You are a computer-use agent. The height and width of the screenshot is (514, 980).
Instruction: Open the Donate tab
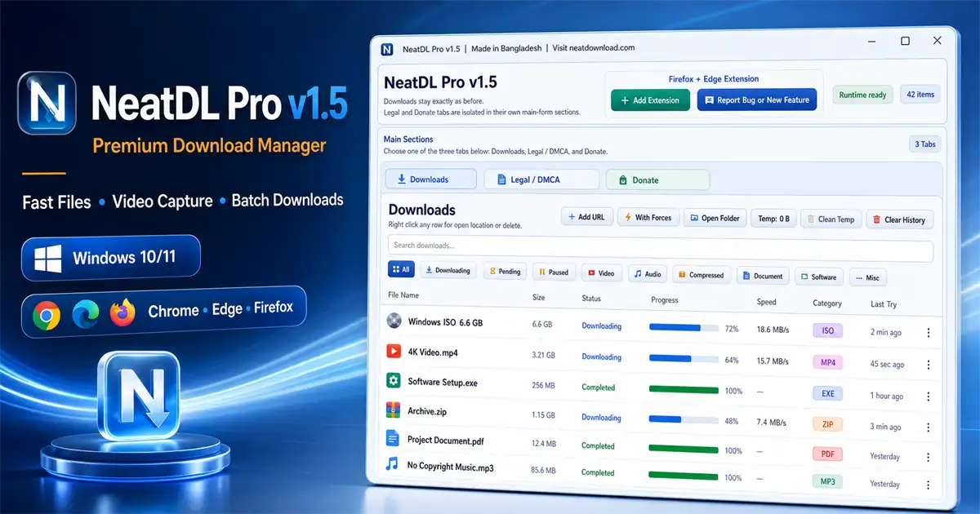659,179
